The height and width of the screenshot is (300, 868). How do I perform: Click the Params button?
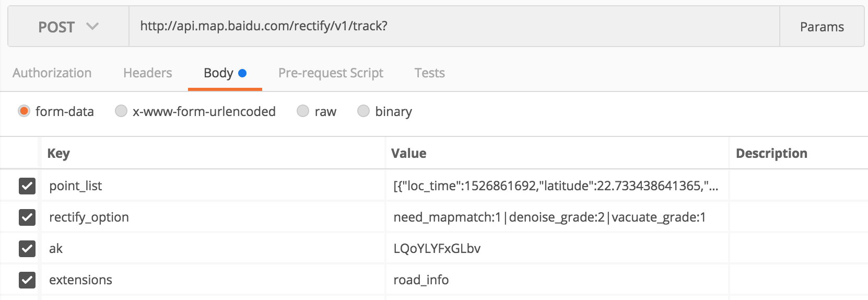point(822,27)
